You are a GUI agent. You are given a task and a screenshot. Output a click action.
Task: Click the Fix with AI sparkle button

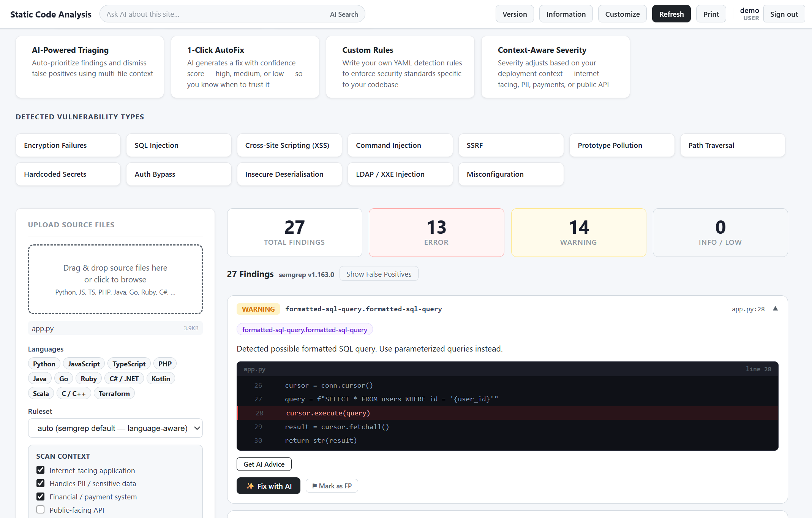[x=269, y=486]
